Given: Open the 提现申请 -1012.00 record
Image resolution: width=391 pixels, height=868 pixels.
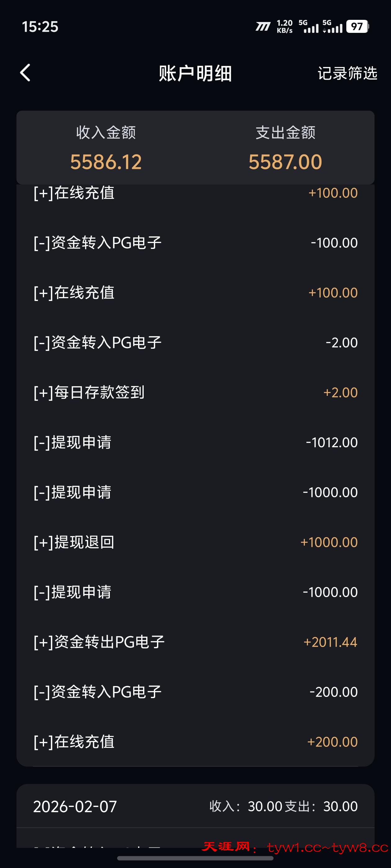Looking at the screenshot, I should coord(195,442).
